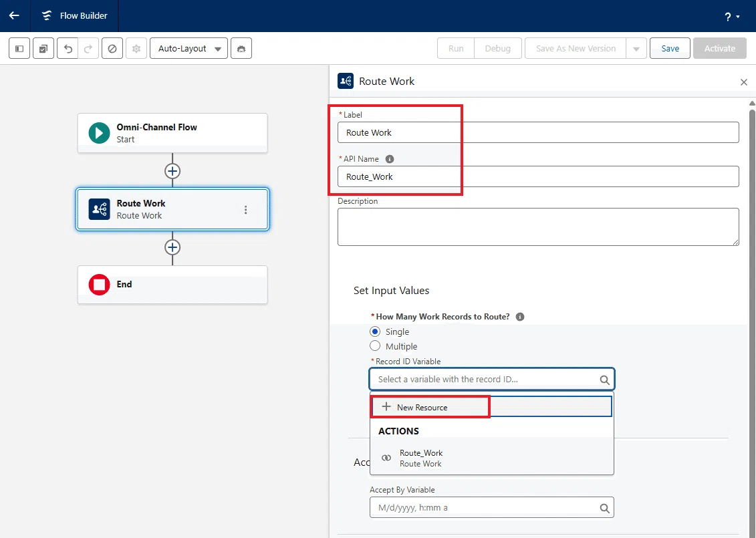
Task: Select Route_Work action from the list
Action: (492, 458)
